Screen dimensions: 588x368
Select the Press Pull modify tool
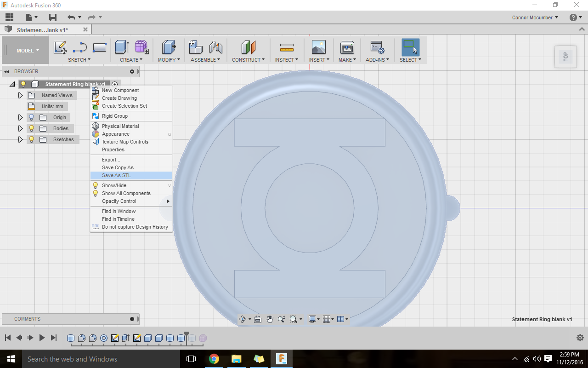click(169, 47)
